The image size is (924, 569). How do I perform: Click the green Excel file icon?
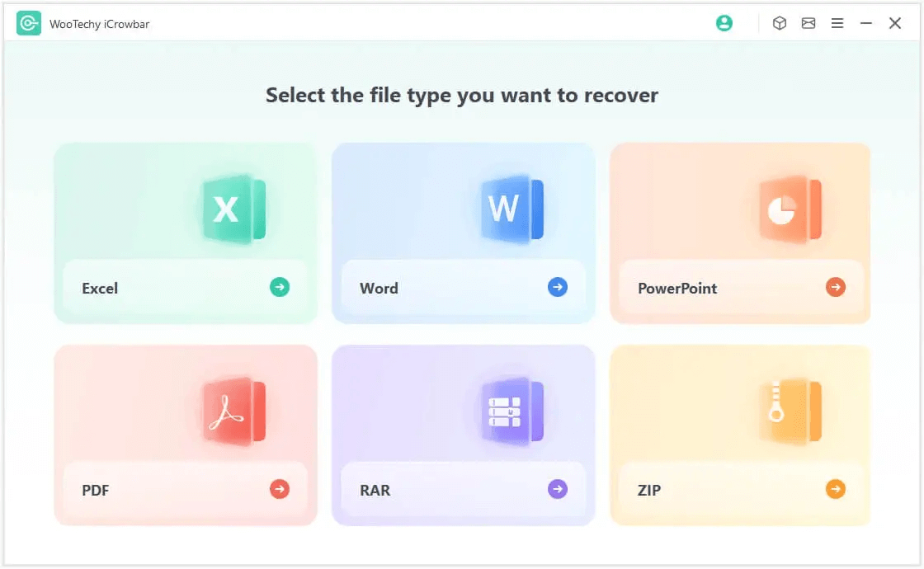click(x=233, y=209)
